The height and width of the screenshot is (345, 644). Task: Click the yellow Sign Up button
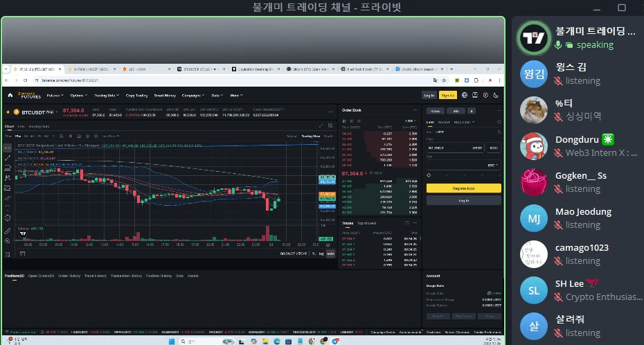coord(447,96)
